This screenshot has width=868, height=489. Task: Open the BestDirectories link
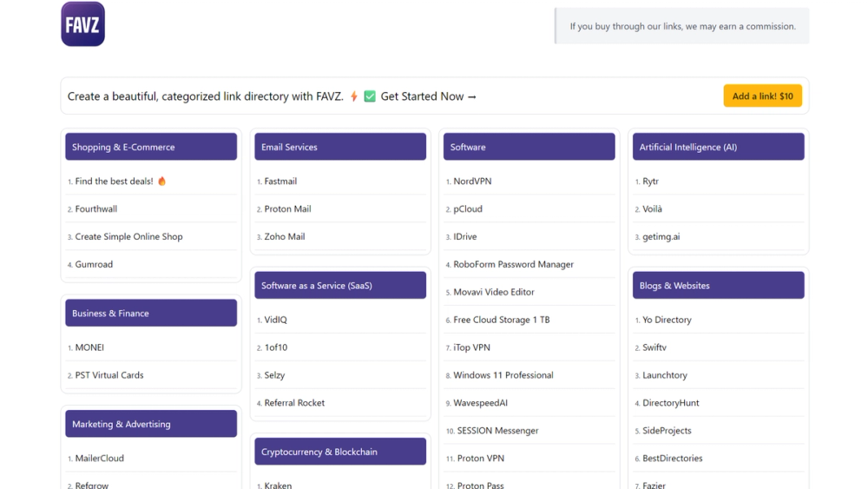click(673, 458)
